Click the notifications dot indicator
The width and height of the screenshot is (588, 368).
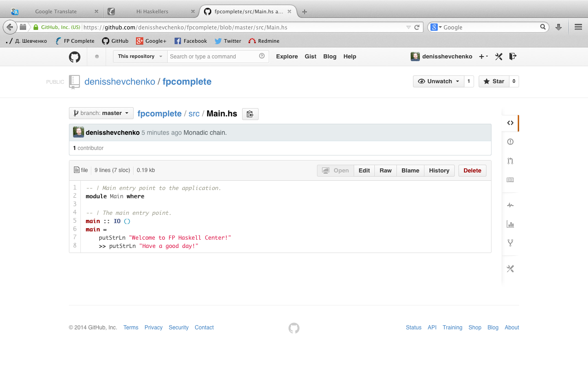click(96, 57)
